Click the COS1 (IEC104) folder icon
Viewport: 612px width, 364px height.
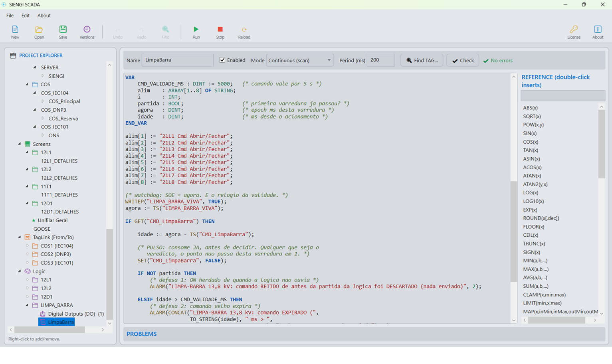(x=35, y=246)
